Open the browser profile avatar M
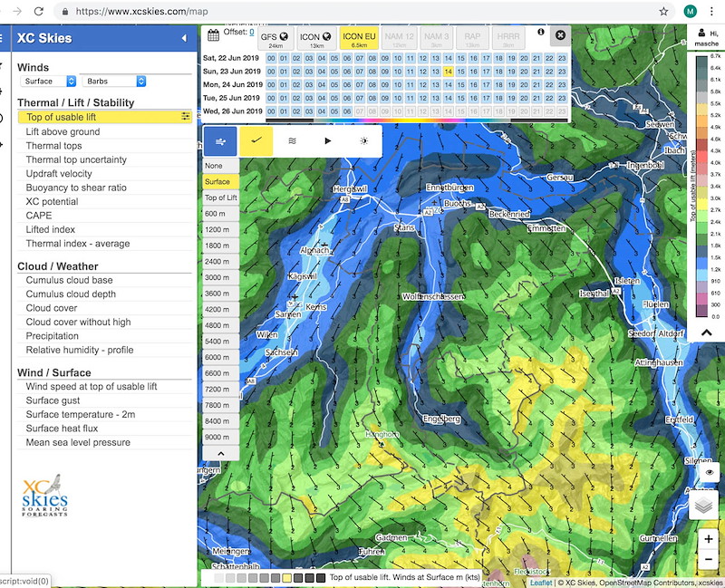 691,12
